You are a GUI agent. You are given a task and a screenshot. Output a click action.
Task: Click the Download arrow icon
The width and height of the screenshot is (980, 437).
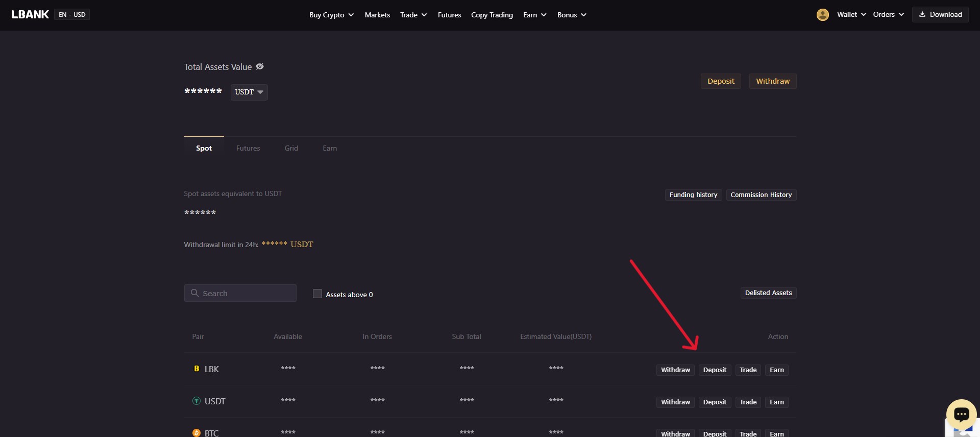pyautogui.click(x=922, y=14)
